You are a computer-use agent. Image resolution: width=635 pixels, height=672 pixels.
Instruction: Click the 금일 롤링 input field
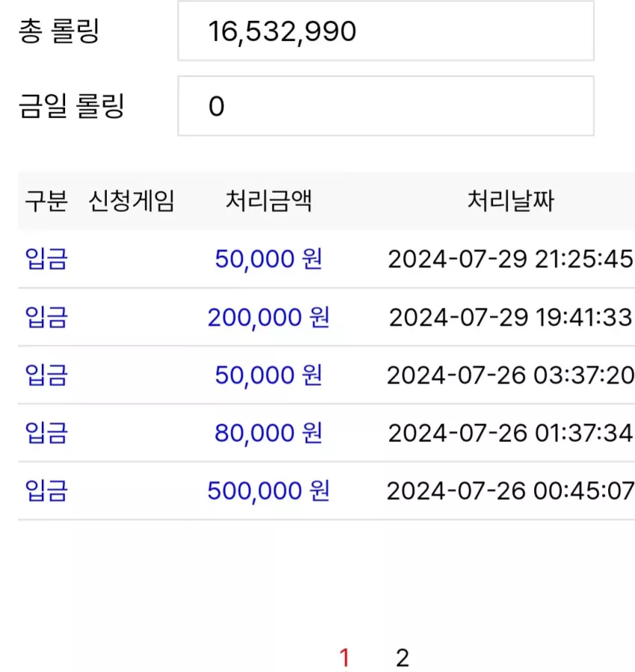(386, 106)
